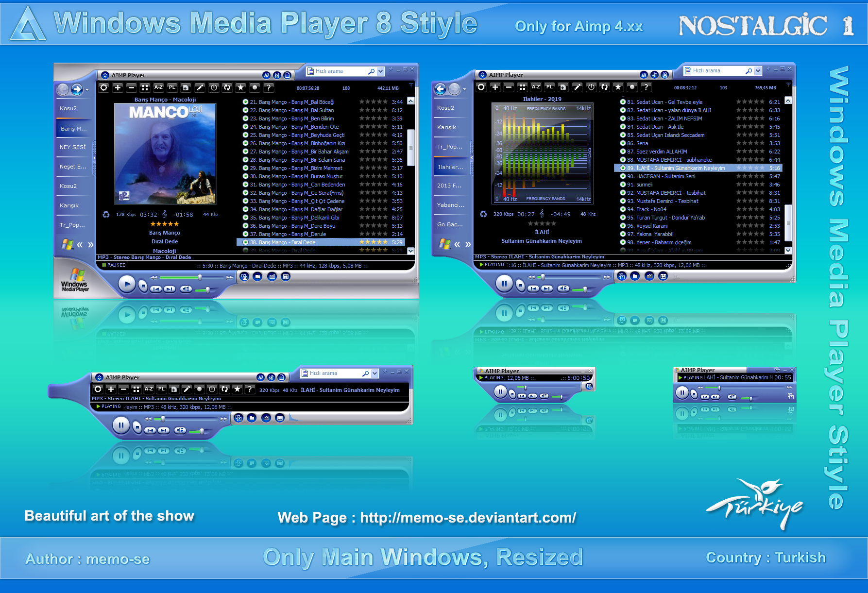This screenshot has height=593, width=868.
Task: Toggle the repeat arrows button in Ilahiler player toolbar
Action: coord(604,87)
